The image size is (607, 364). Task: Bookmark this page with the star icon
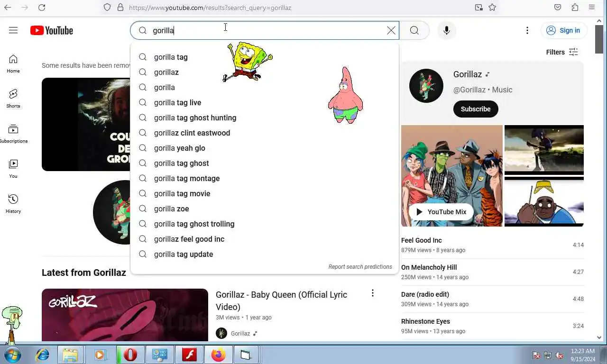click(x=492, y=8)
